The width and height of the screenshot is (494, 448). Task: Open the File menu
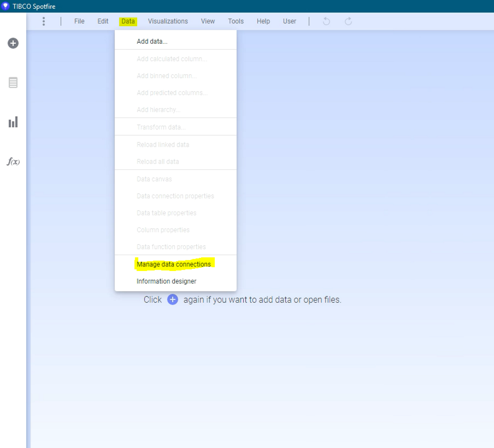79,21
